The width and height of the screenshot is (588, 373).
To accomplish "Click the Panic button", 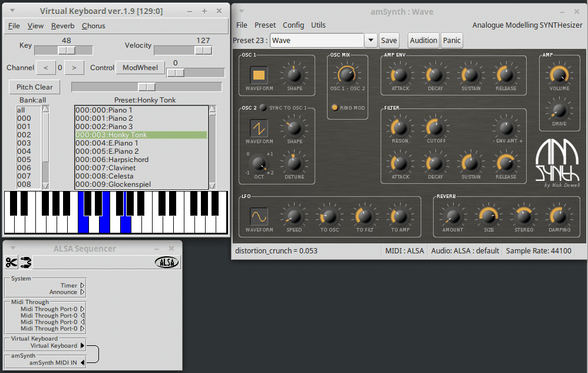I will pos(451,40).
